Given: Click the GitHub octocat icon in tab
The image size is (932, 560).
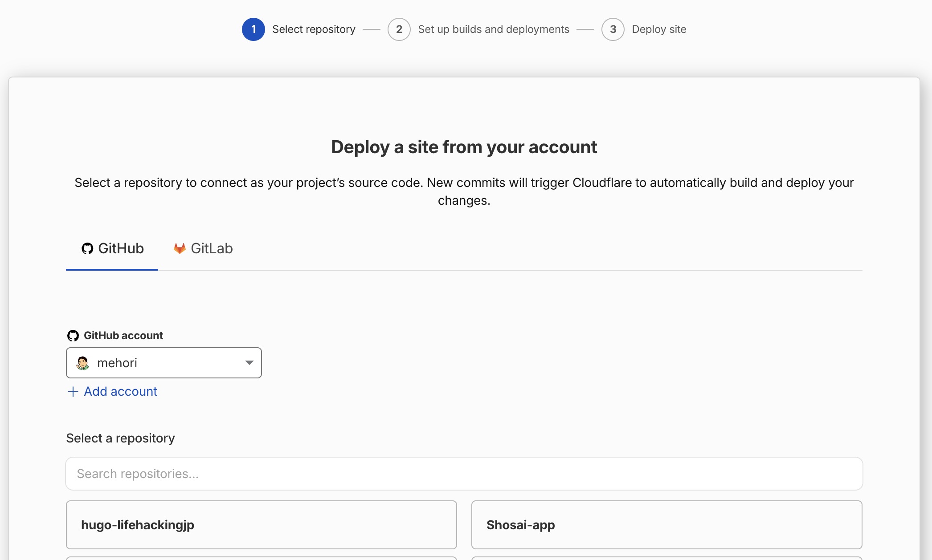Looking at the screenshot, I should coord(87,248).
